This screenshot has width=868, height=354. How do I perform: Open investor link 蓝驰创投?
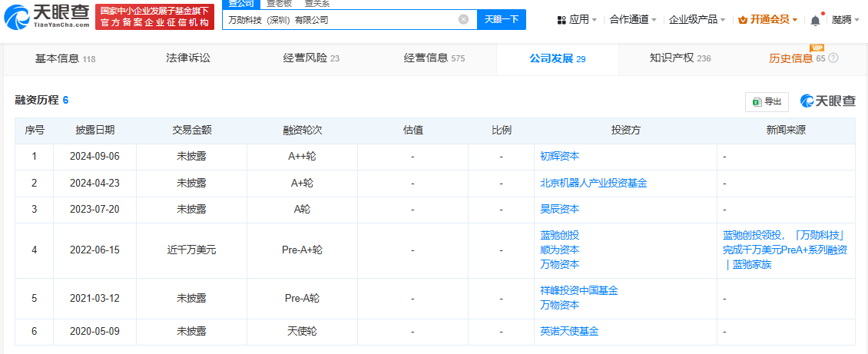point(560,235)
